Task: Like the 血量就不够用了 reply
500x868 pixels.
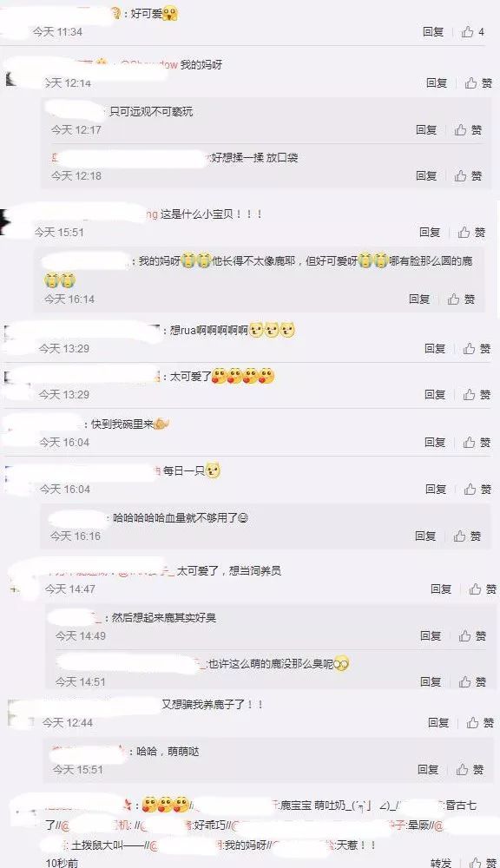Action: [x=467, y=536]
